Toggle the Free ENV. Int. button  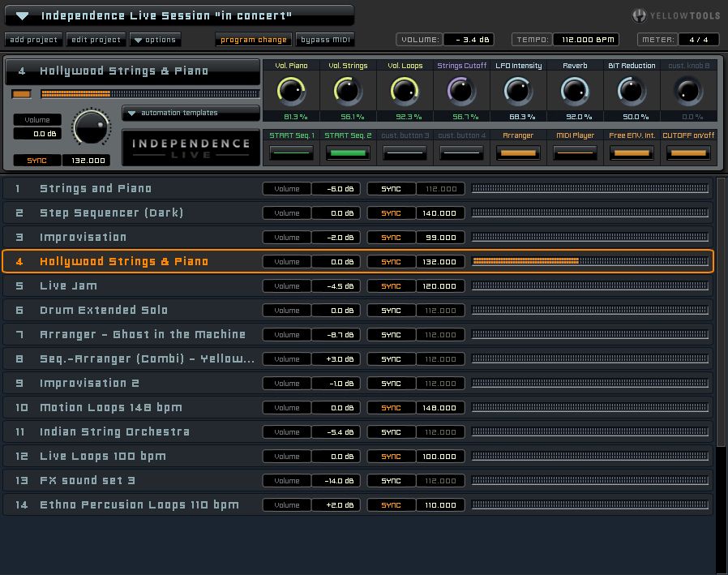tap(632, 152)
